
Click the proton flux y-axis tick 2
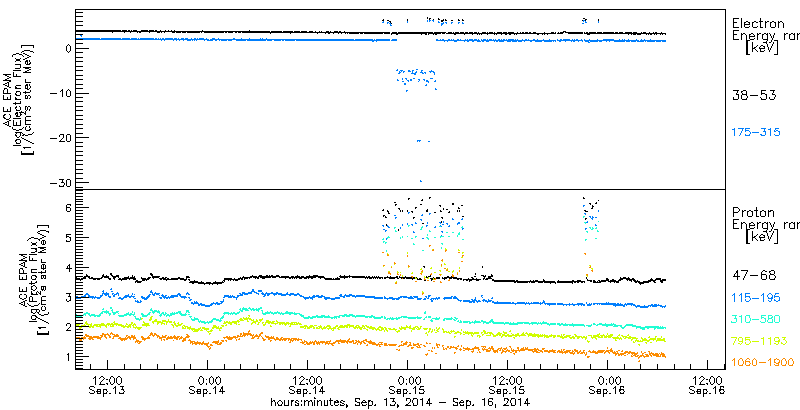coord(67,327)
